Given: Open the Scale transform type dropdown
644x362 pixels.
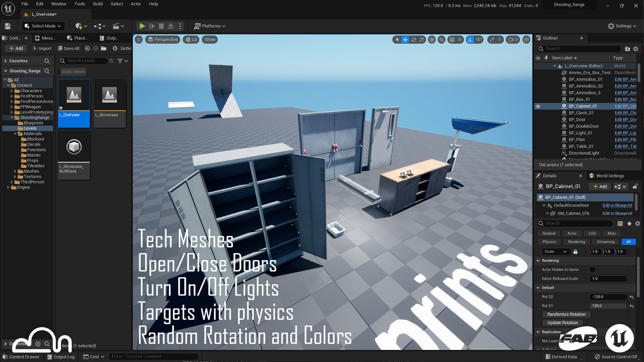Looking at the screenshot, I should (x=555, y=252).
